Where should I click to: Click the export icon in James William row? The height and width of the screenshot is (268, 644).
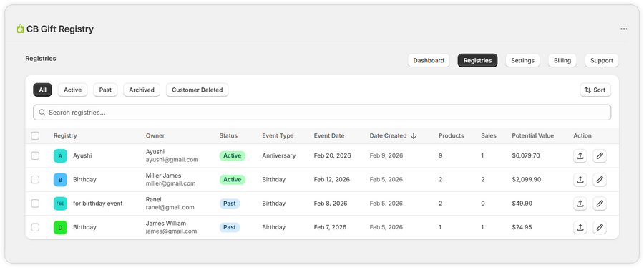coord(580,227)
